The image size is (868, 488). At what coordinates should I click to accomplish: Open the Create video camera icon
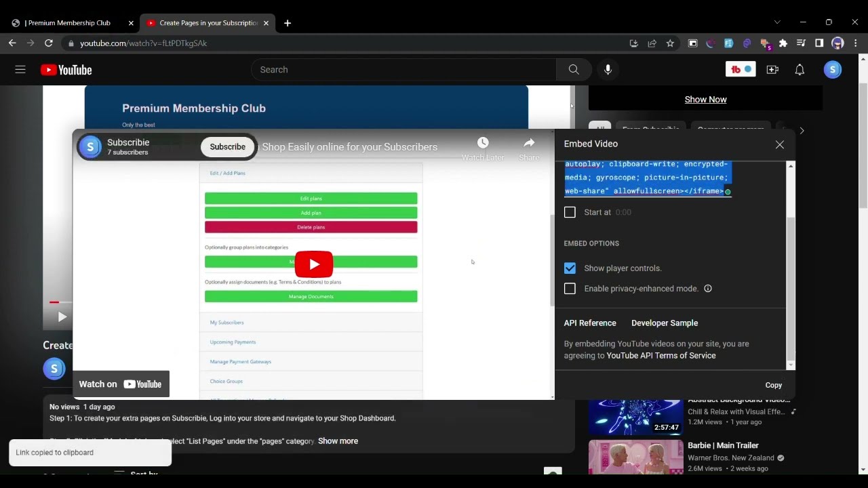click(772, 70)
